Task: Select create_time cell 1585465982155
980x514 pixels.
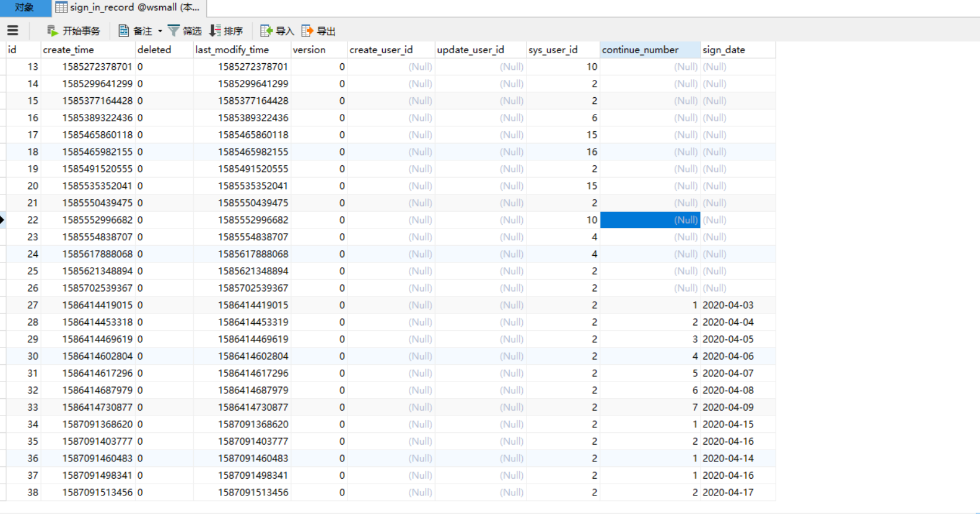Action: pyautogui.click(x=88, y=152)
